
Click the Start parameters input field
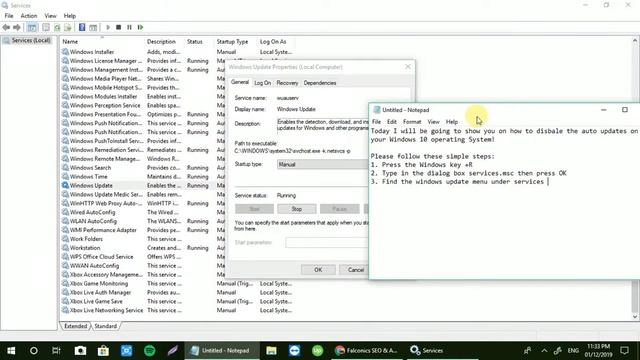327,242
